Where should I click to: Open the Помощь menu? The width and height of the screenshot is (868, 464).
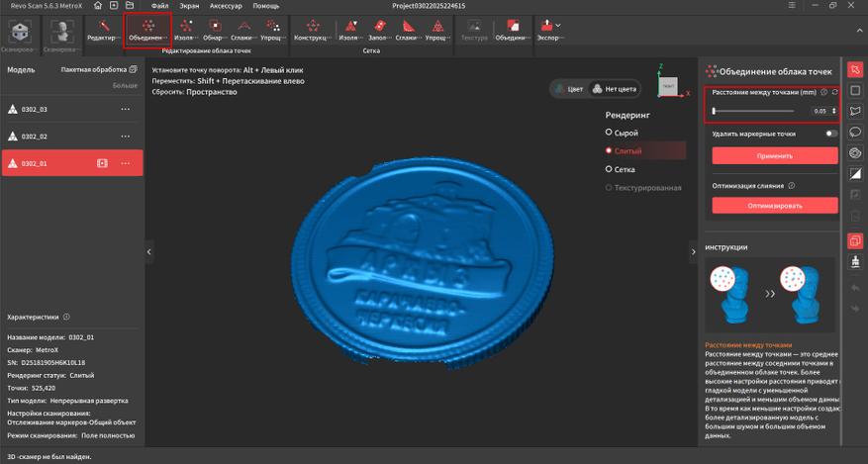265,6
